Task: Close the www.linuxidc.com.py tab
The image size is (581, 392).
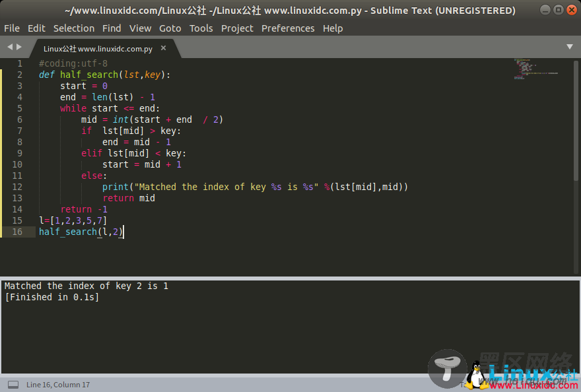Action: [x=164, y=48]
